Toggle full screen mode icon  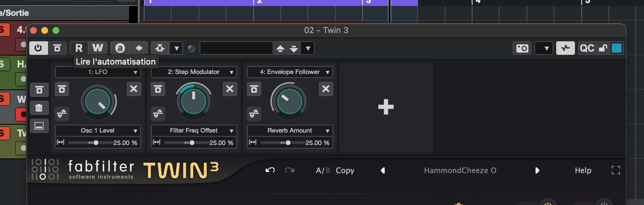pyautogui.click(x=616, y=170)
